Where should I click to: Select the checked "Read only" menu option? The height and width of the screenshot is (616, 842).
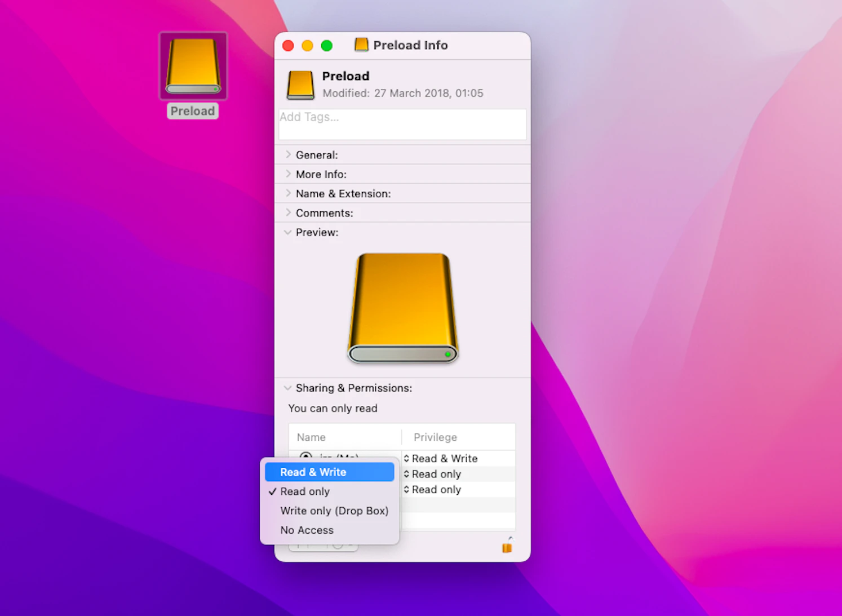point(305,491)
